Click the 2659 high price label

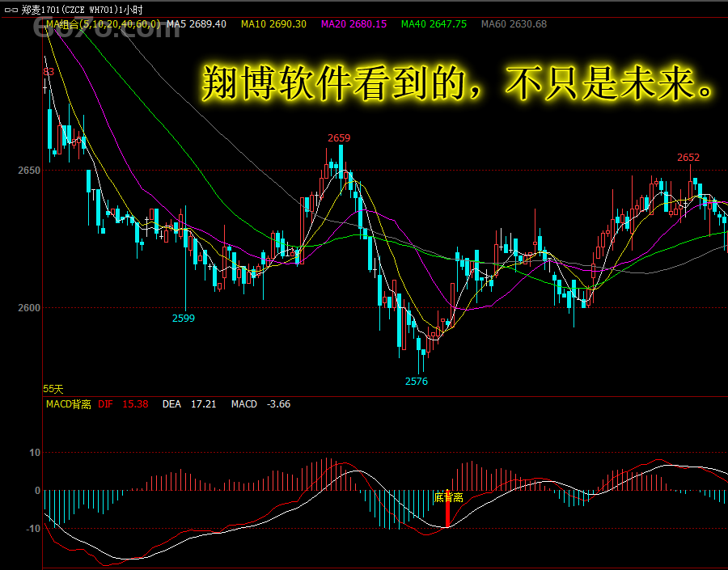tap(339, 138)
